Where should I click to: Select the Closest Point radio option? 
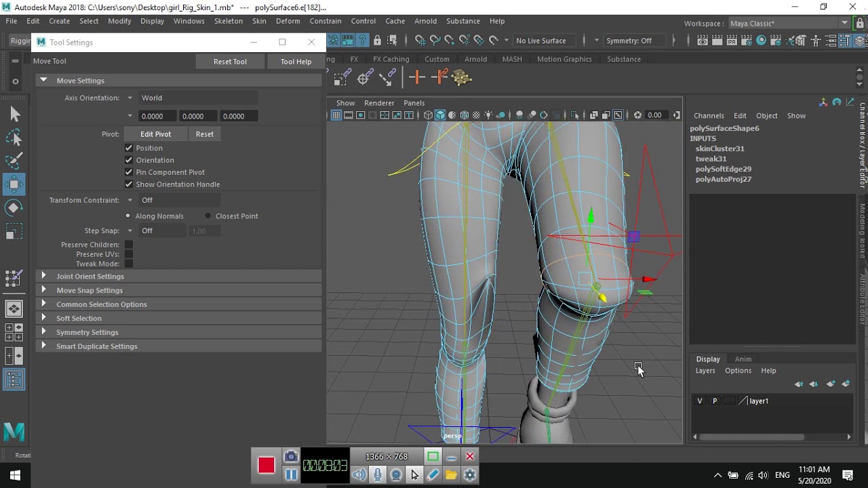pos(208,216)
